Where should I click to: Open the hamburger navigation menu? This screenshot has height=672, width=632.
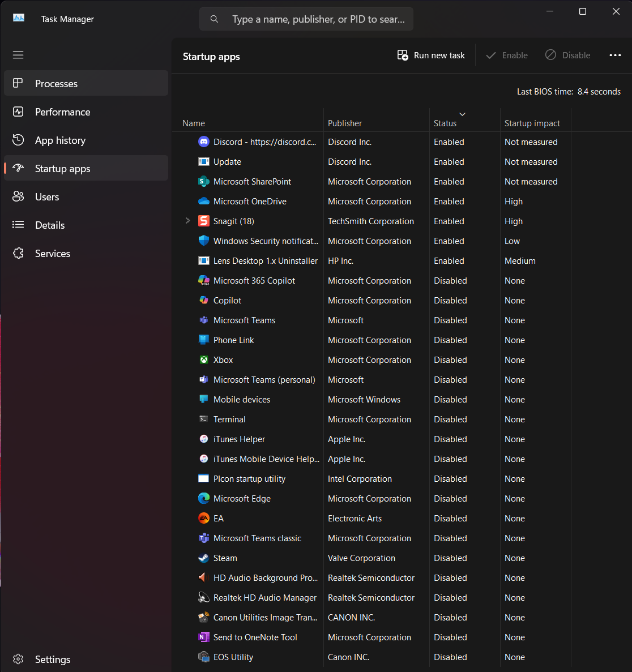pyautogui.click(x=18, y=55)
